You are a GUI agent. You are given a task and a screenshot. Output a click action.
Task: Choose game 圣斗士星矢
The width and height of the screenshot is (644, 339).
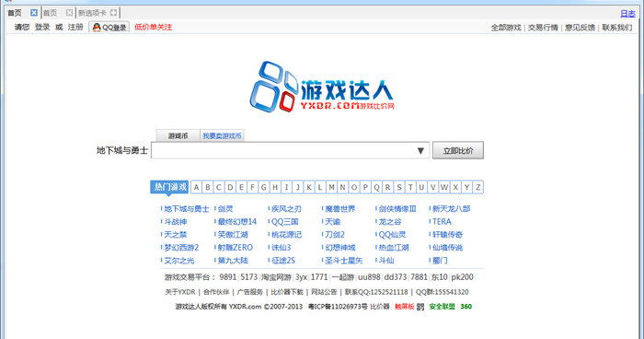[x=344, y=261]
